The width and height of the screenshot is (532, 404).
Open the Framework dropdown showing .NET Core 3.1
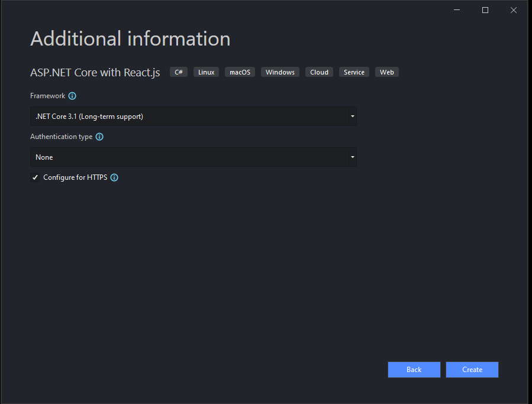click(x=194, y=117)
